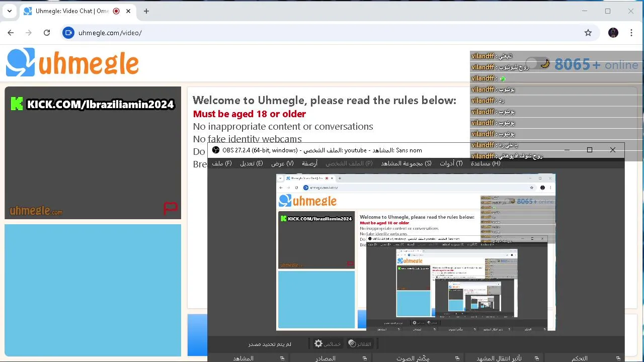Float the تأثير انتقال المشهد transitions dock
This screenshot has width=644, height=362.
[x=537, y=358]
